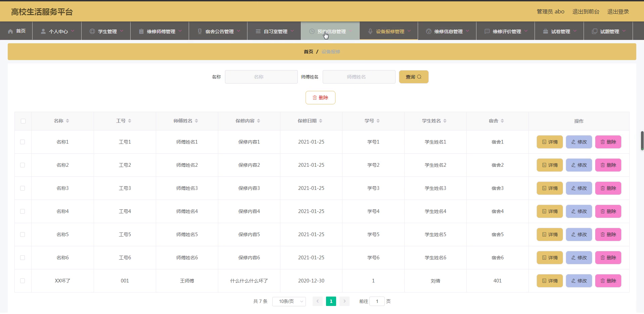Expand the 宿舍公告管理 menu chevron
Image resolution: width=644 pixels, height=314 pixels.
click(x=238, y=31)
